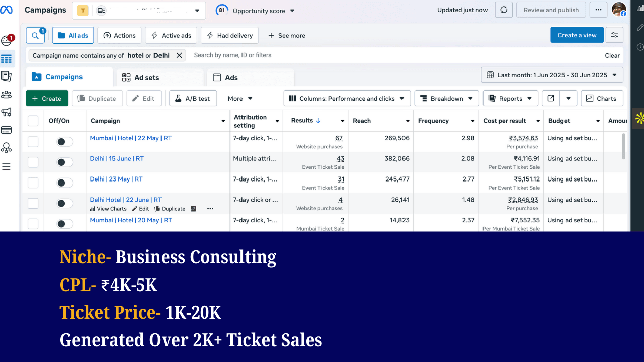
Task: Open the billing card icon in sidebar
Action: coord(7,130)
